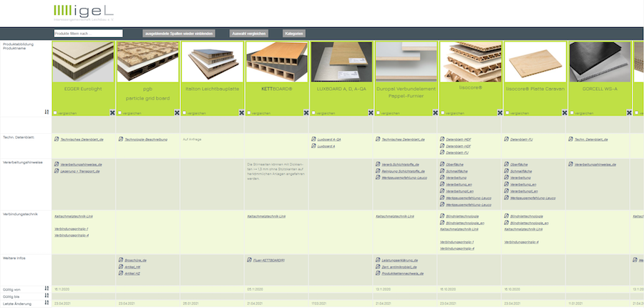This screenshot has height=308, width=644.
Task: Open Technisches Datenblatt_de link in EGGER column
Action: 82,140
